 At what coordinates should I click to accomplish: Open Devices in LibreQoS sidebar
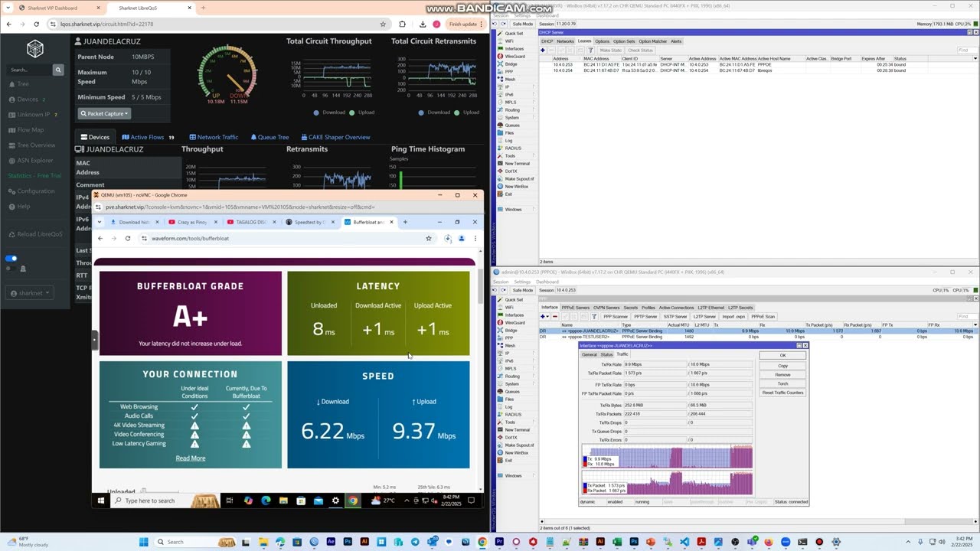pyautogui.click(x=27, y=99)
